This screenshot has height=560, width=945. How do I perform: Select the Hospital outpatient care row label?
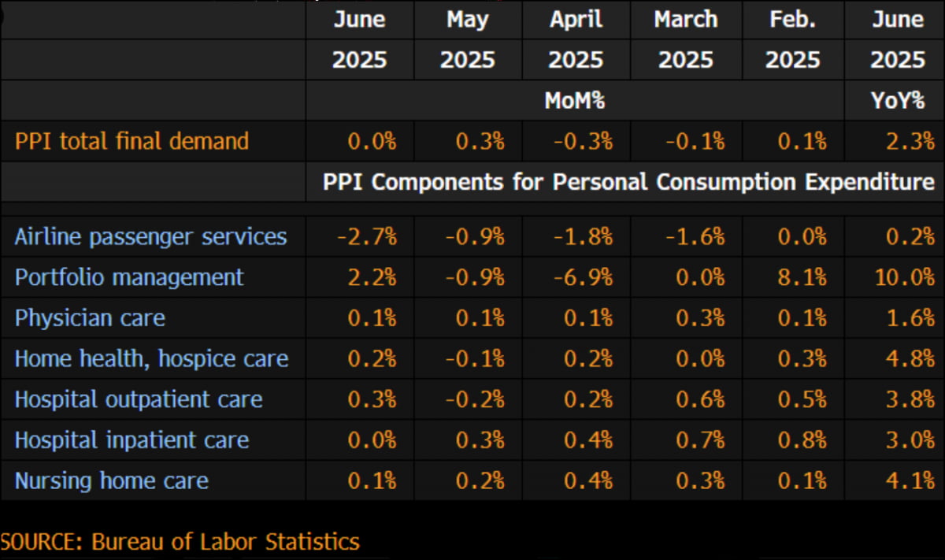point(139,399)
